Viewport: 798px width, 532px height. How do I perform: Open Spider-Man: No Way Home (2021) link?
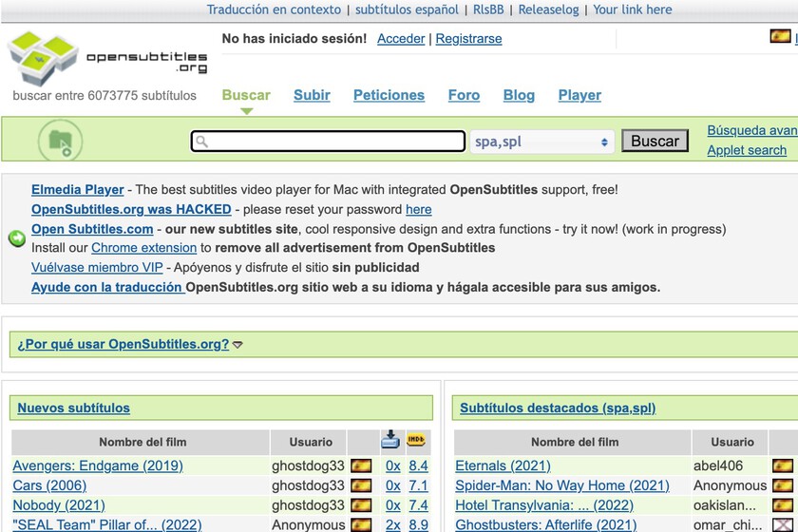click(x=562, y=485)
